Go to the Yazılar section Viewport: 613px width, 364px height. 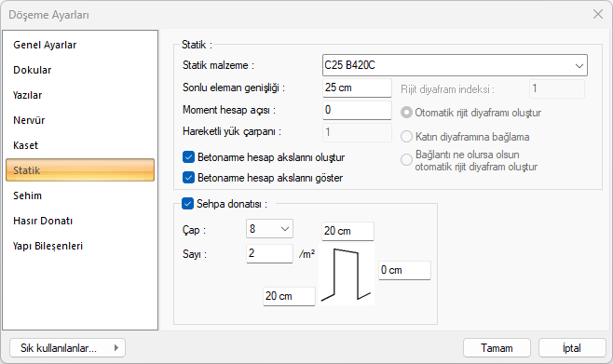80,95
